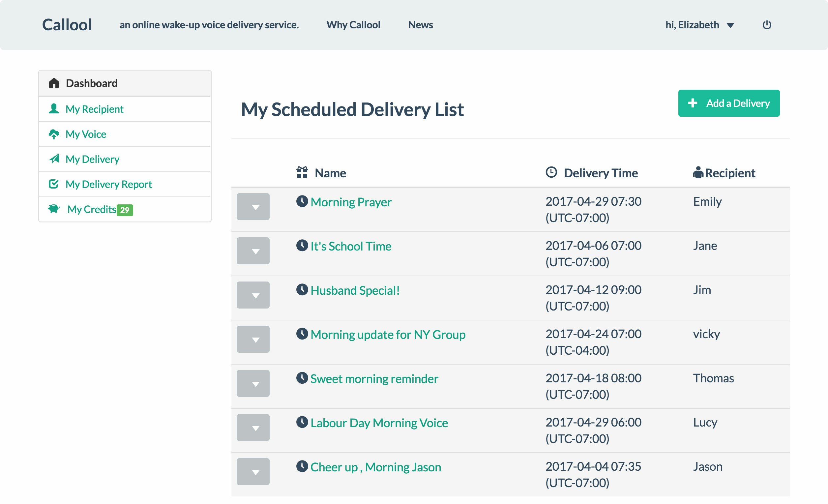
Task: Click the Dashboard home icon
Action: [54, 83]
